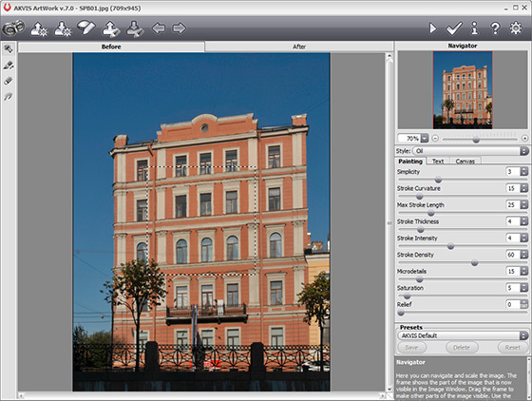Open program info via the i icon
The width and height of the screenshot is (532, 401).
pyautogui.click(x=474, y=29)
